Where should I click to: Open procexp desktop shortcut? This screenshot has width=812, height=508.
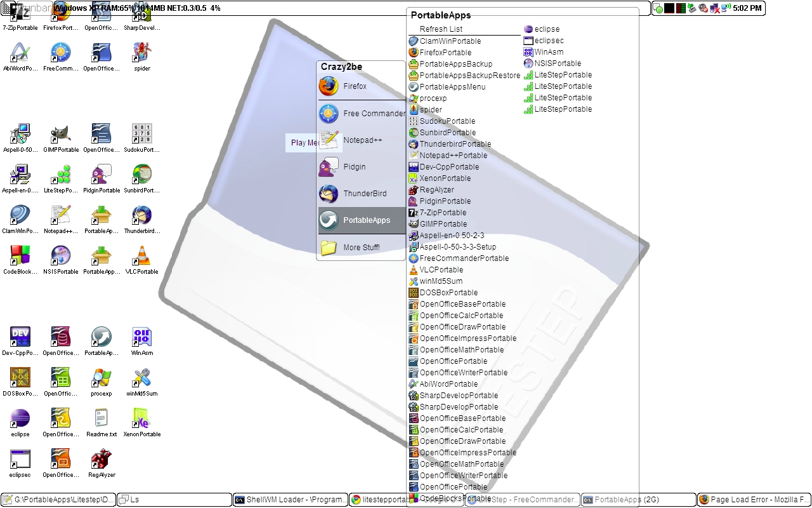[101, 382]
